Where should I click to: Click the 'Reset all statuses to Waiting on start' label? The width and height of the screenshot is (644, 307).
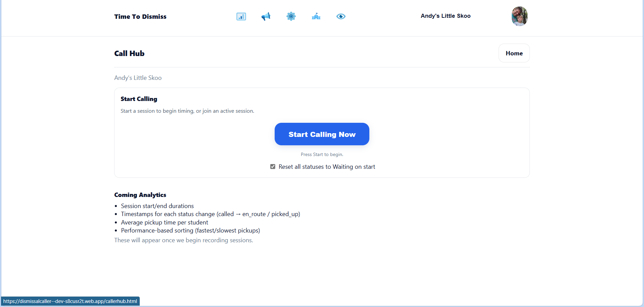pos(327,167)
